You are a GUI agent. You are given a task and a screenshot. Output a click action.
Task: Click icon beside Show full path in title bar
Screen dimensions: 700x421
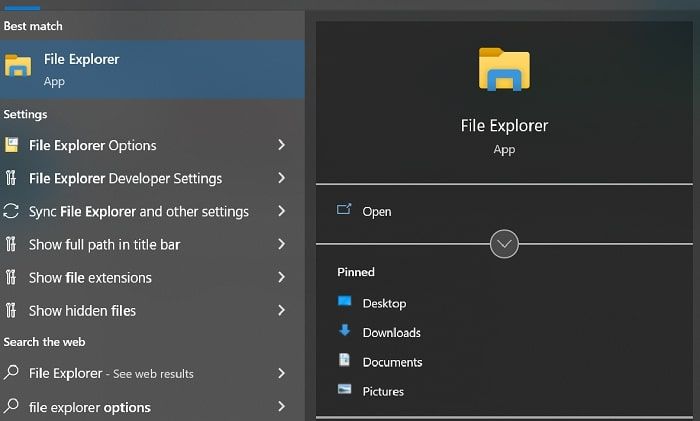[x=11, y=244]
